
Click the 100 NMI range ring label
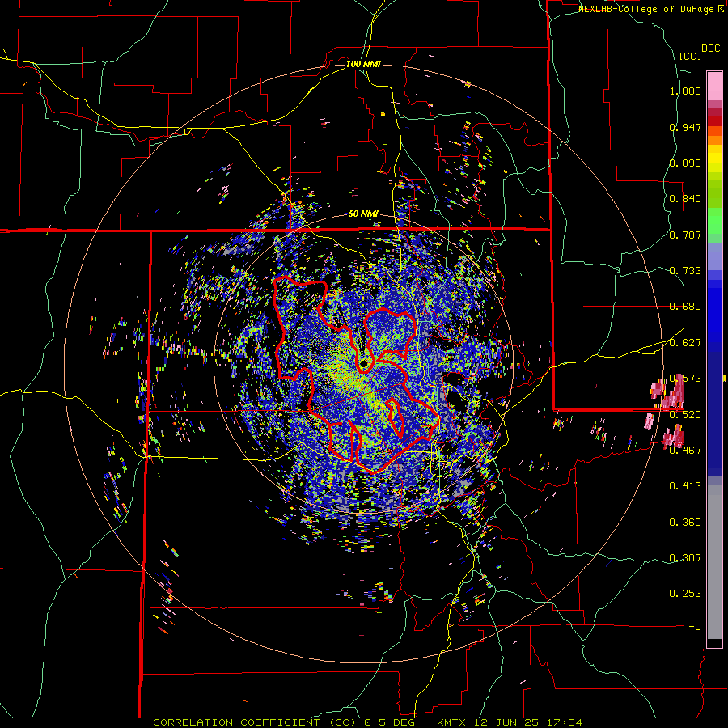tap(363, 64)
